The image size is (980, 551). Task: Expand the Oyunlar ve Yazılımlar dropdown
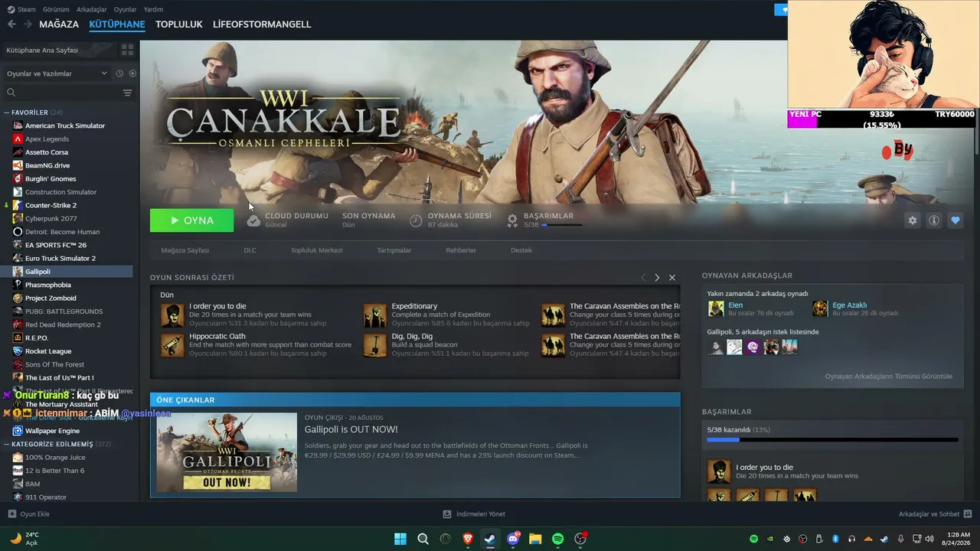click(57, 73)
